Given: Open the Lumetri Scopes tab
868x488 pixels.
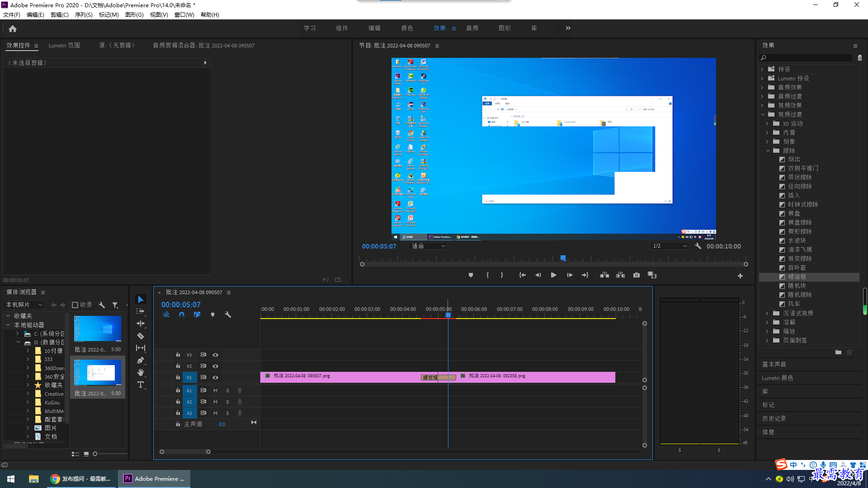Looking at the screenshot, I should coord(64,46).
